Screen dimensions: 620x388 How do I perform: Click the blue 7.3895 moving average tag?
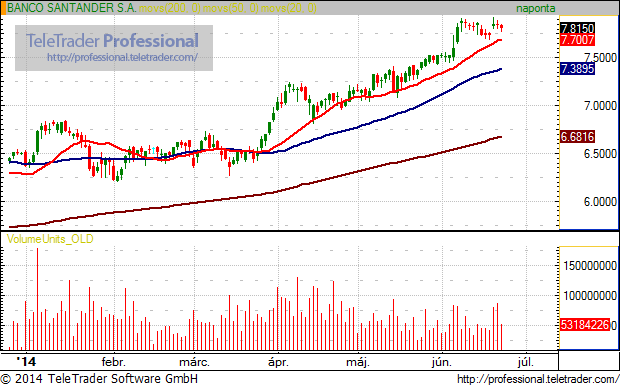click(577, 69)
